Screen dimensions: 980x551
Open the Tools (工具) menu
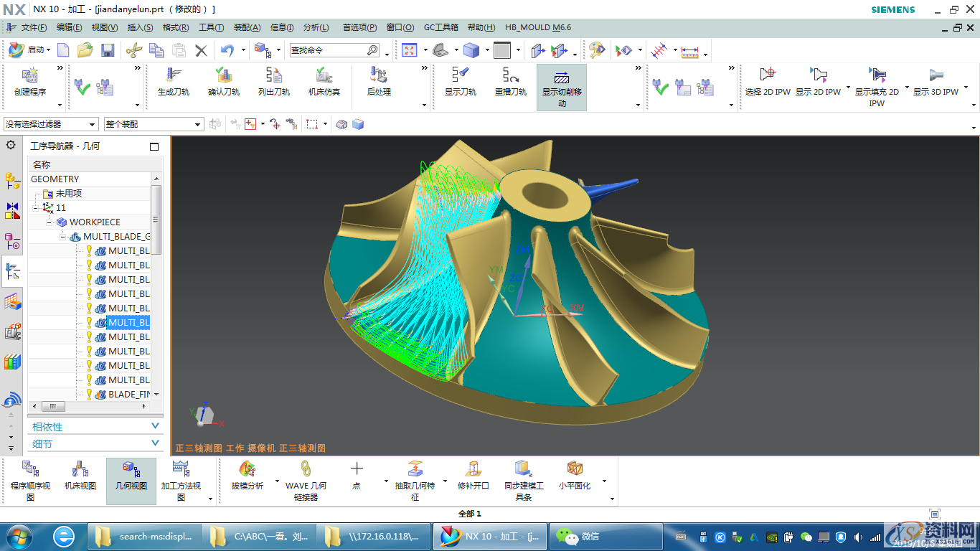point(211,27)
